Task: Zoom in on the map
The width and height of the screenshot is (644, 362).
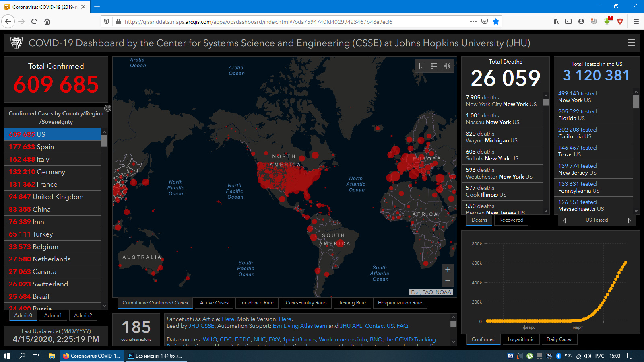Action: pyautogui.click(x=448, y=270)
